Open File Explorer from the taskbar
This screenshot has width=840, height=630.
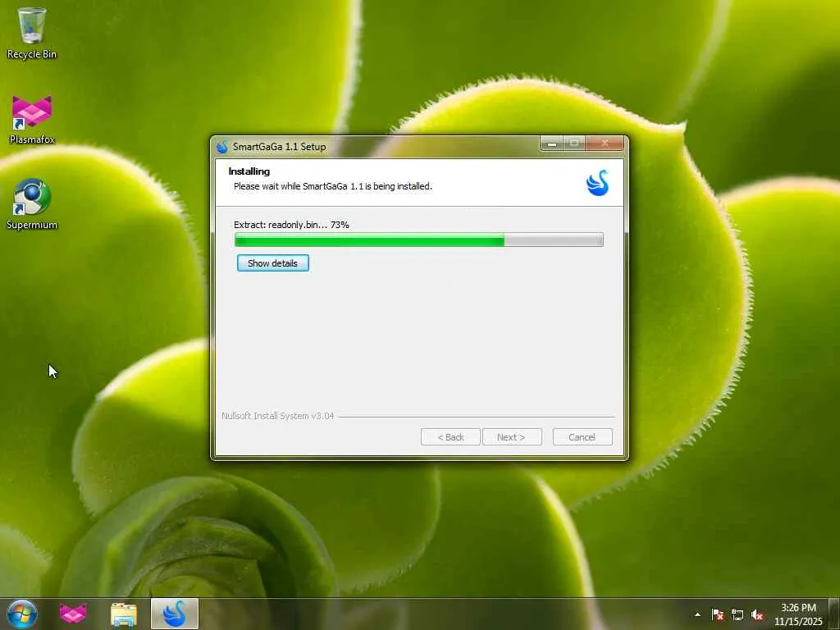tap(124, 614)
